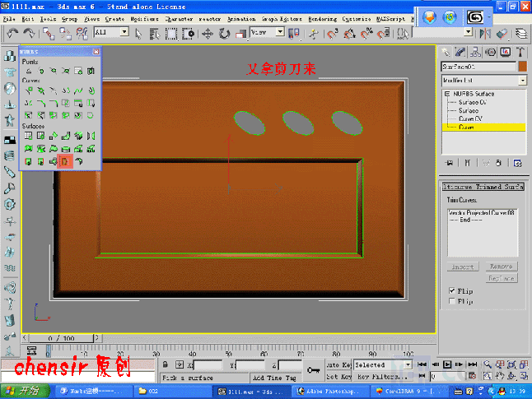
Task: Toggle the Spinner Snap icon
Action: pyautogui.click(x=384, y=34)
